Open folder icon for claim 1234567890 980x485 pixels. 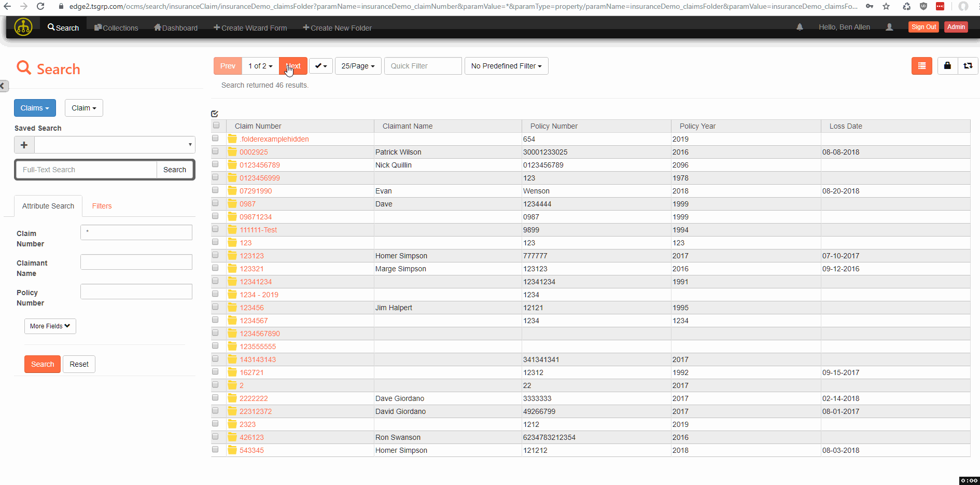[232, 334]
